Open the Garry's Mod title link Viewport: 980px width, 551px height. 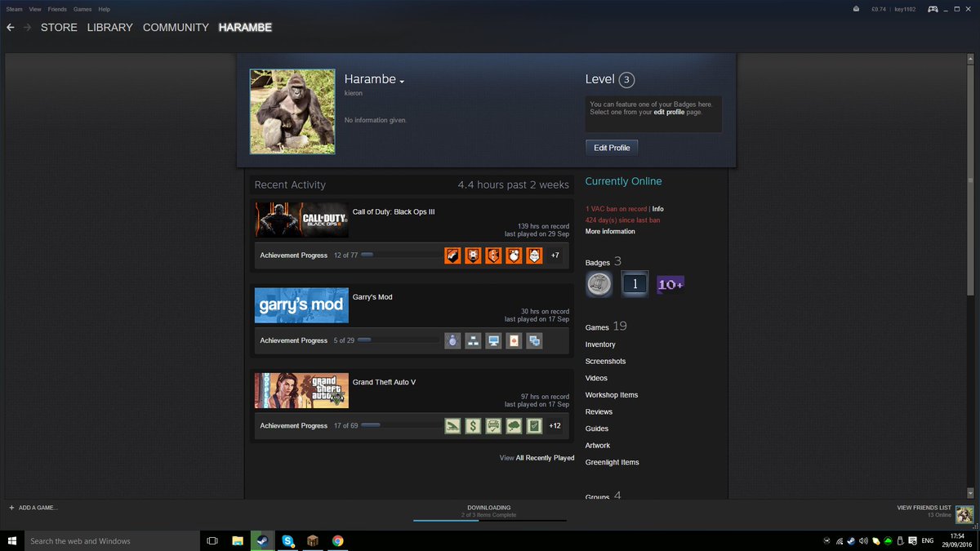[x=372, y=297]
